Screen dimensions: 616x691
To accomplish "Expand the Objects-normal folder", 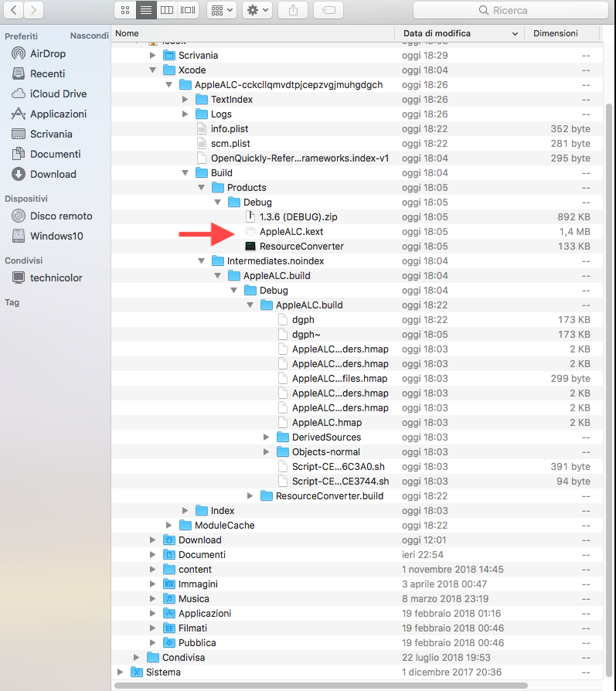I will coord(266,451).
